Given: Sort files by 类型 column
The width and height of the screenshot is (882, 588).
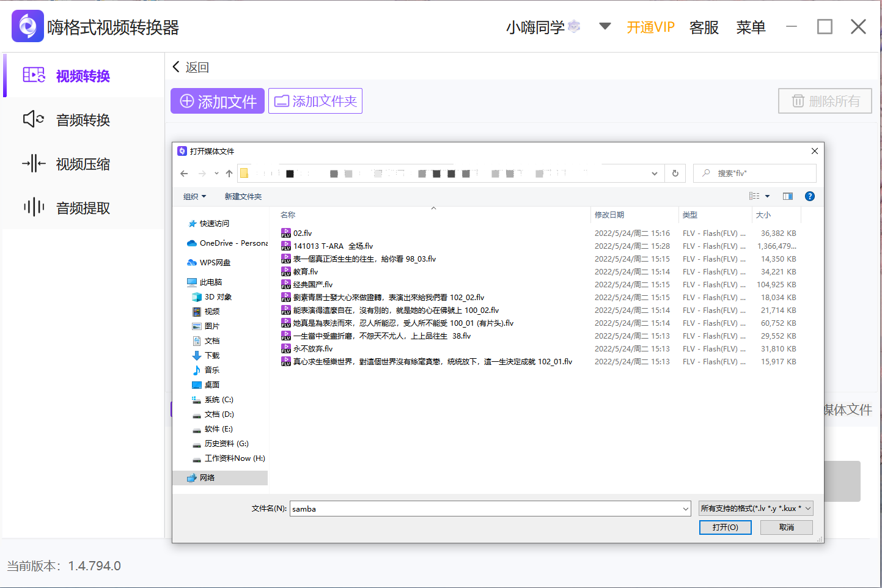Looking at the screenshot, I should click(x=690, y=215).
